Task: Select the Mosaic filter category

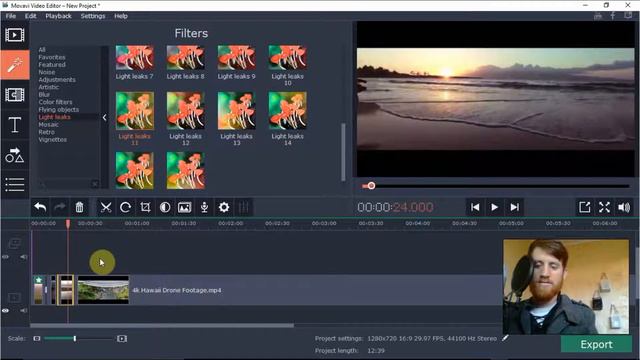Action: [48, 124]
